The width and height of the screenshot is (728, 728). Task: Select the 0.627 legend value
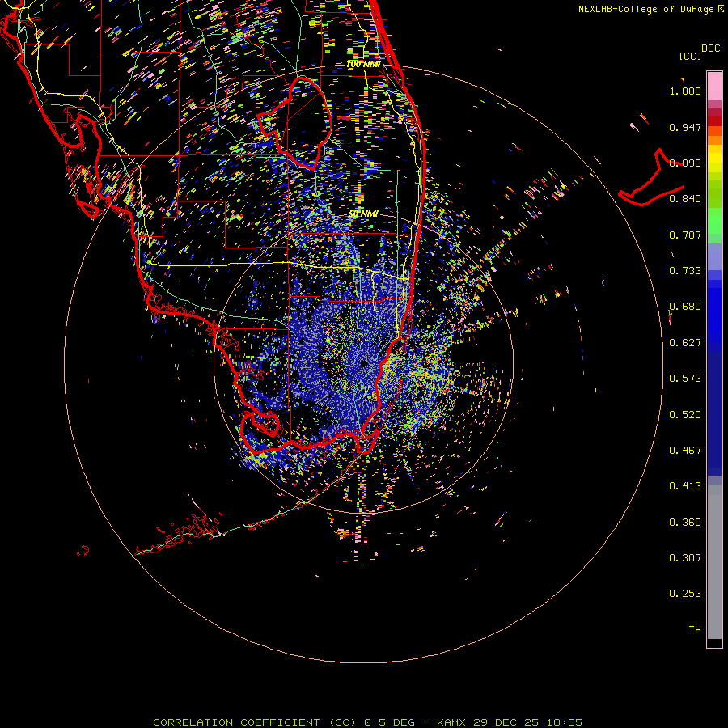click(685, 343)
